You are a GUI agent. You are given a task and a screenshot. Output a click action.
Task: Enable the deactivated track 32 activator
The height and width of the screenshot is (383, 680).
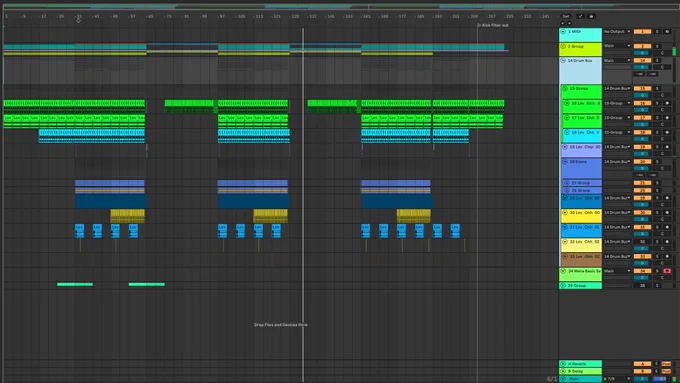(642, 242)
